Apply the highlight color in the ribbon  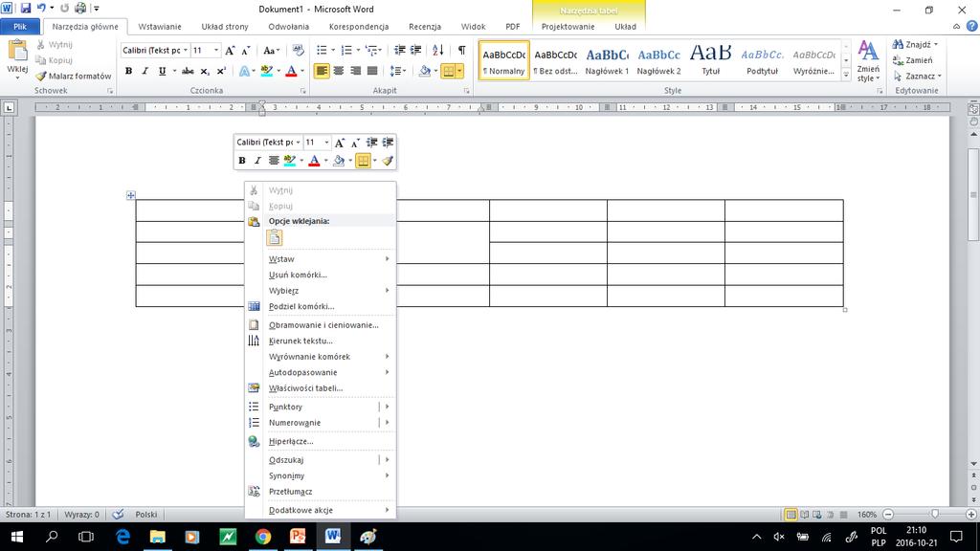[x=267, y=71]
